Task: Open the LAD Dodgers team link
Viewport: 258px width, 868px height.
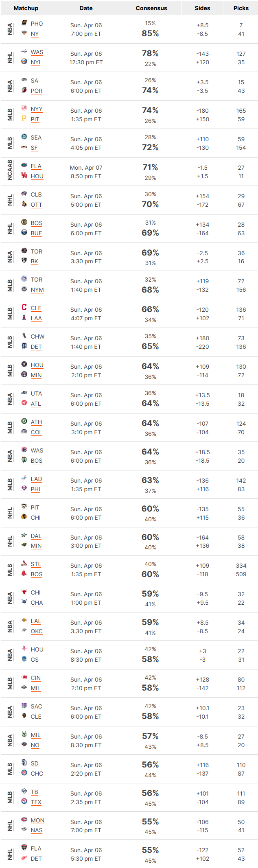Action: (36, 479)
